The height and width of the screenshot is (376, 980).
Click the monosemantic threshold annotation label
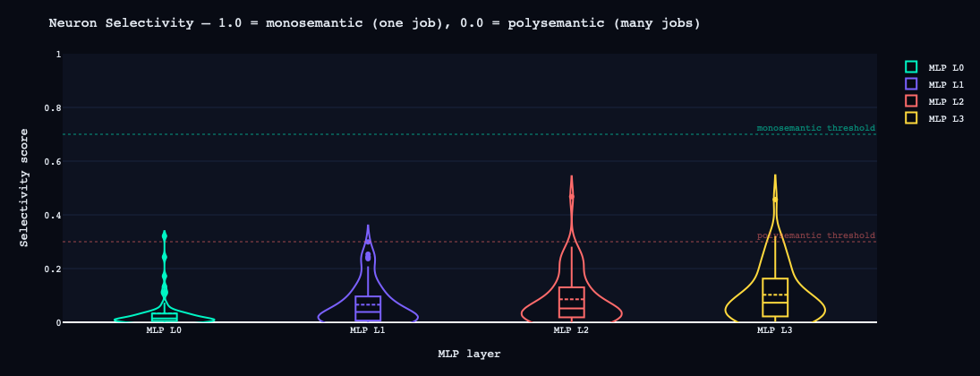[x=815, y=128]
